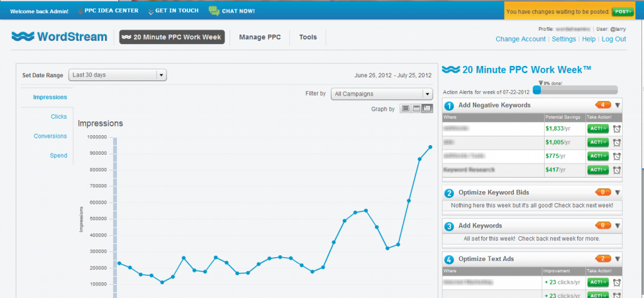Viewport: 644px width, 298px height.
Task: Open the Manage PPC menu
Action: (x=260, y=37)
